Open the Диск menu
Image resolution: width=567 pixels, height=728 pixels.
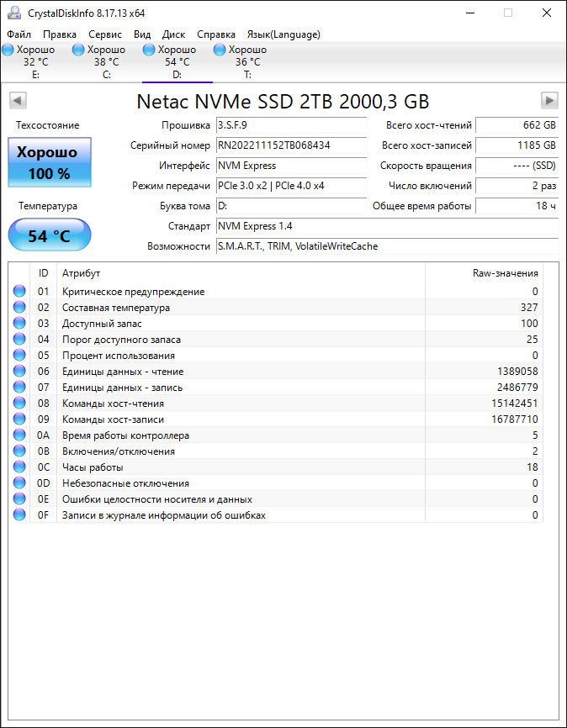173,34
